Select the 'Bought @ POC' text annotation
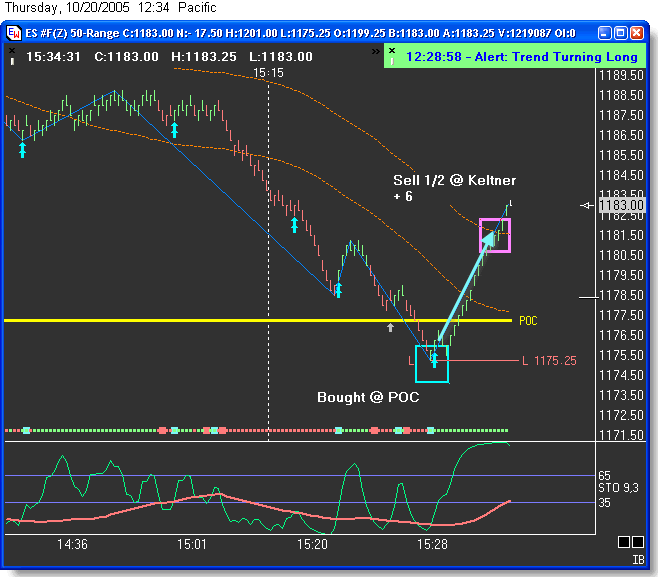 point(368,398)
